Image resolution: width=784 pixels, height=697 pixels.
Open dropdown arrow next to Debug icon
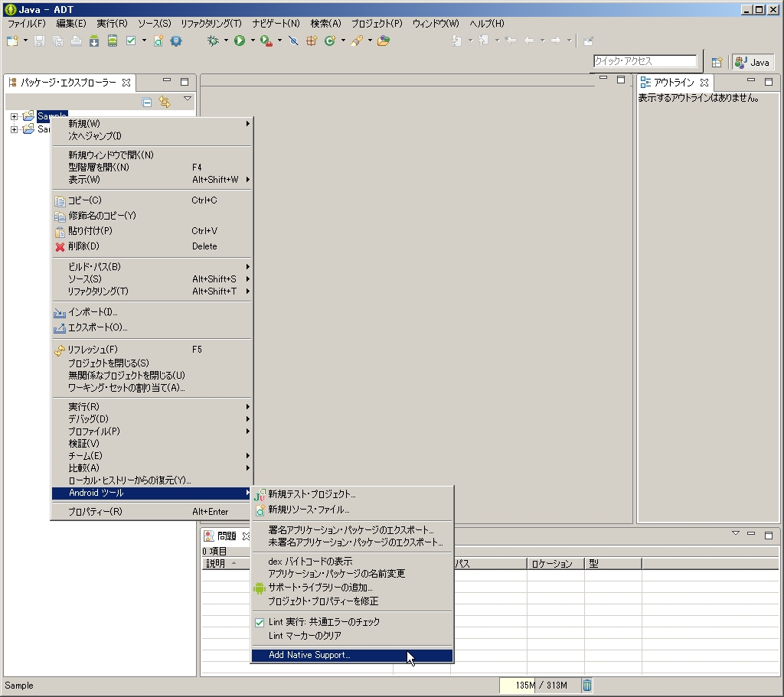click(226, 41)
